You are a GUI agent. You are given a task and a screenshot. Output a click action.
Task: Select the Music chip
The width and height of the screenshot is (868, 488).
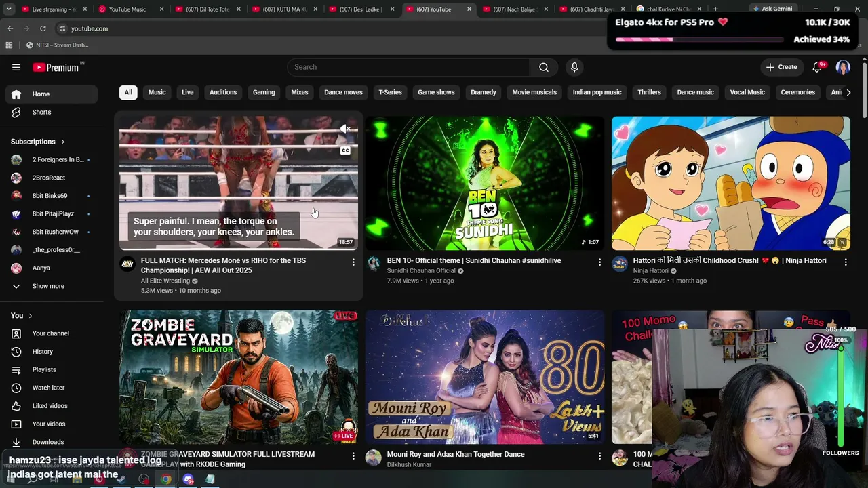(x=157, y=92)
